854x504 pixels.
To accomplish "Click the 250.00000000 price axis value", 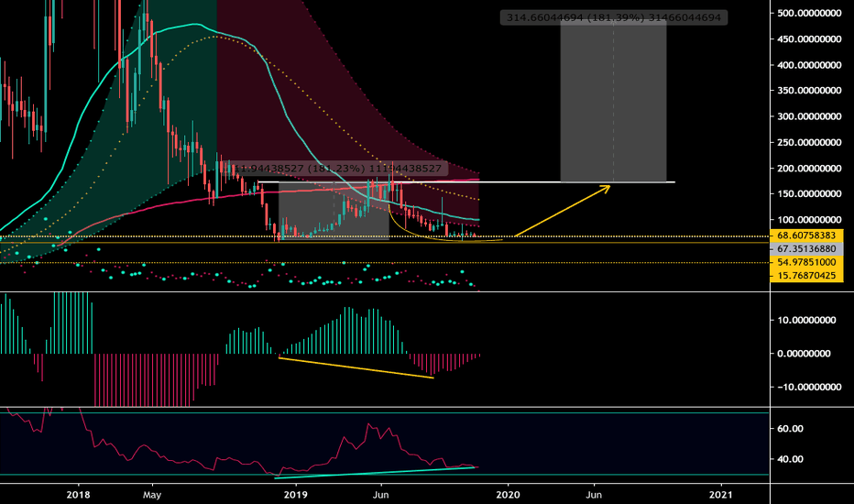I will (x=809, y=142).
